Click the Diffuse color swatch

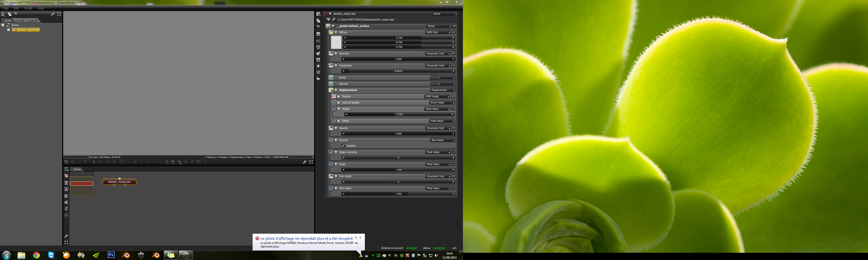pyautogui.click(x=336, y=42)
